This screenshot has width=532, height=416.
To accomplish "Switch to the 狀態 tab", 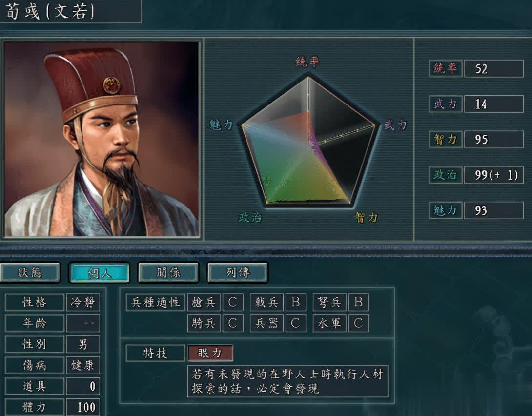I will pos(30,272).
